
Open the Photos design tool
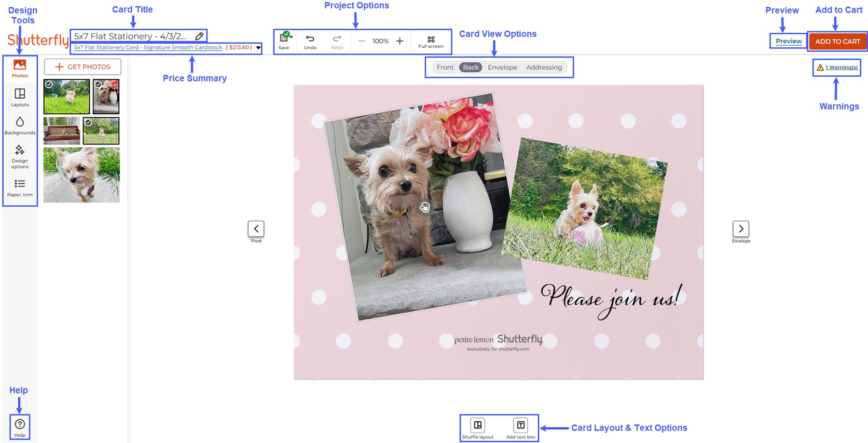tap(20, 68)
